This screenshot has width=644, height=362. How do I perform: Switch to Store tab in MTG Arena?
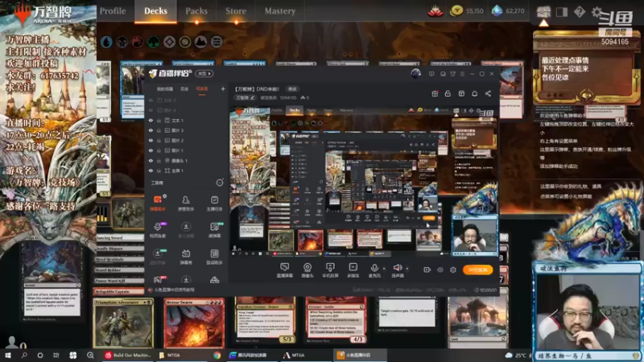[x=236, y=11]
